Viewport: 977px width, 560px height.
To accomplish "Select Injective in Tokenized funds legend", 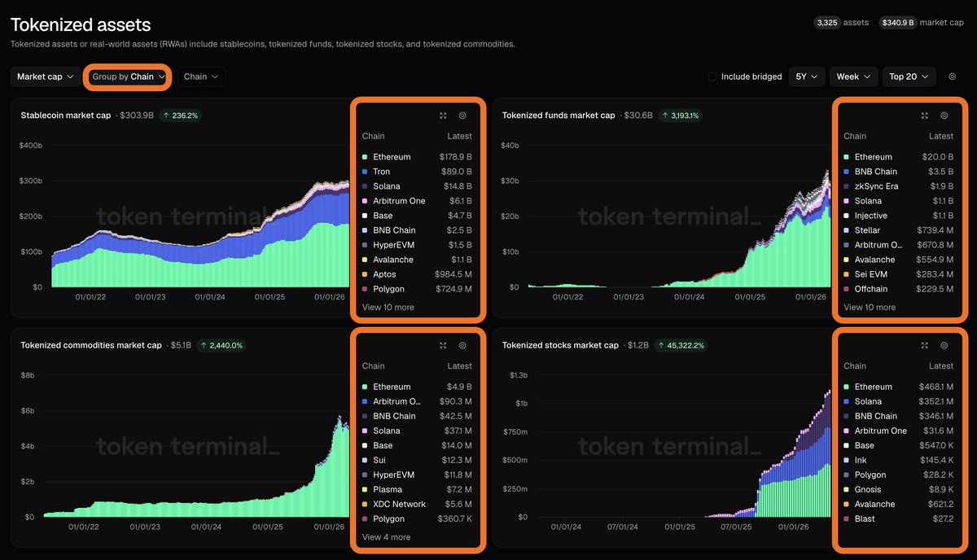I will pos(898,216).
